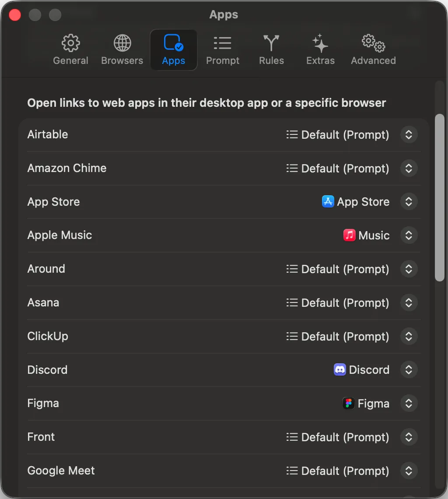Click the App Store app icon
Image resolution: width=448 pixels, height=499 pixels.
(x=328, y=201)
